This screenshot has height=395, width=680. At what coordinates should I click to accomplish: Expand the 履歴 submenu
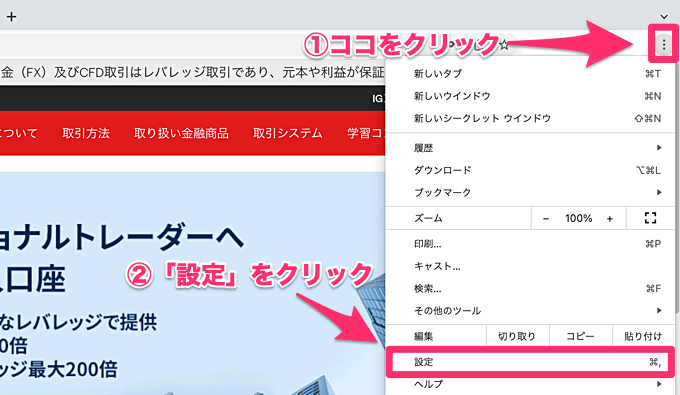point(530,148)
